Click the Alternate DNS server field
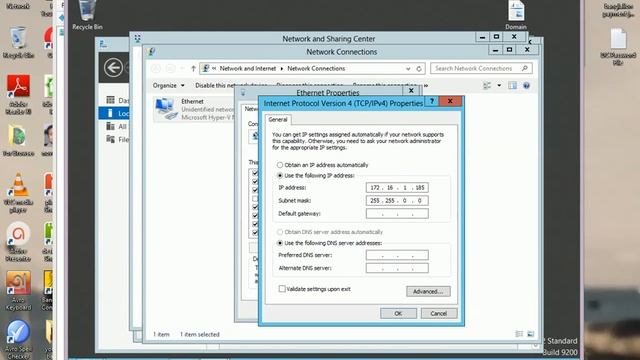This screenshot has height=360, width=640. (x=397, y=268)
